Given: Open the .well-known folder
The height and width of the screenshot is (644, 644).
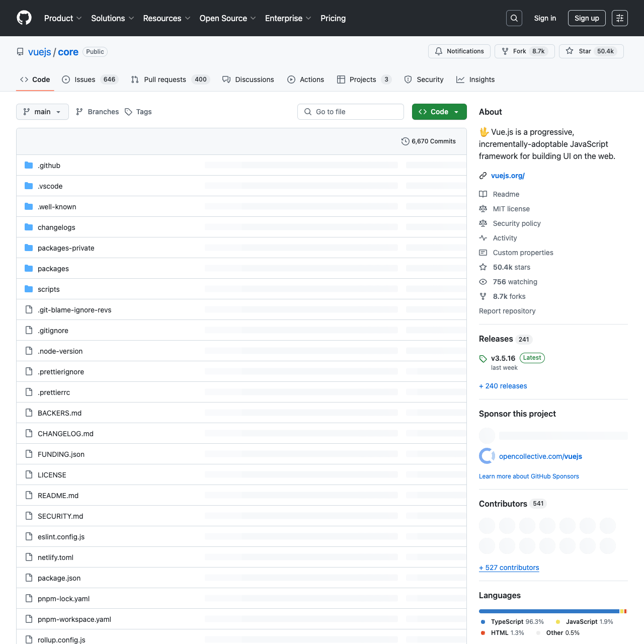Looking at the screenshot, I should 57,207.
